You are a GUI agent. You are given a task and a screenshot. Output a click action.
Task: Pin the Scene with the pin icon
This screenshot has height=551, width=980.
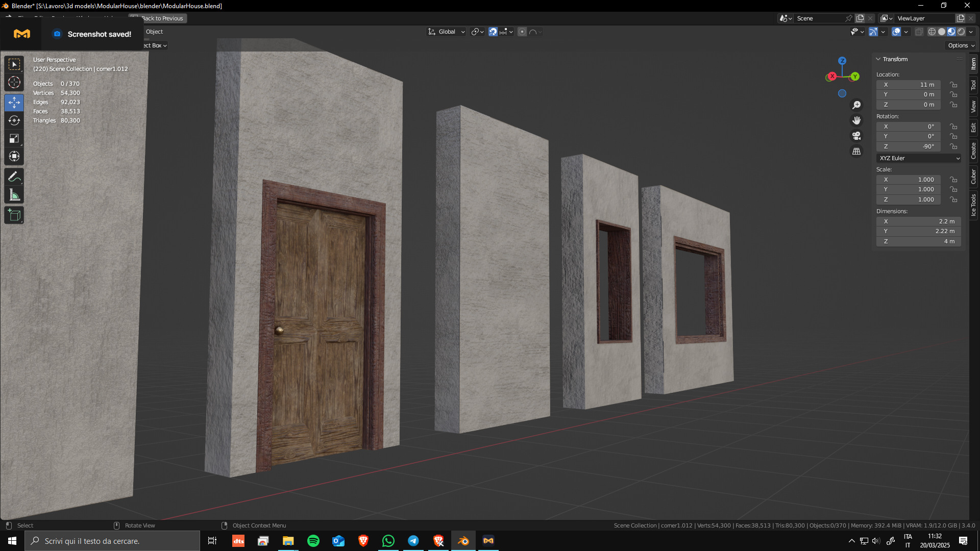point(848,18)
